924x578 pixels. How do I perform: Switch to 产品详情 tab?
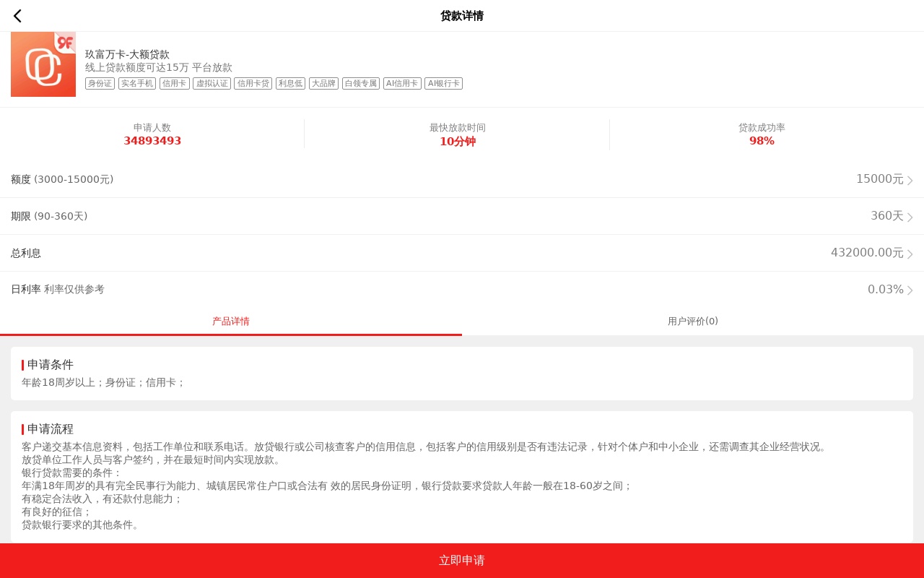coord(231,322)
